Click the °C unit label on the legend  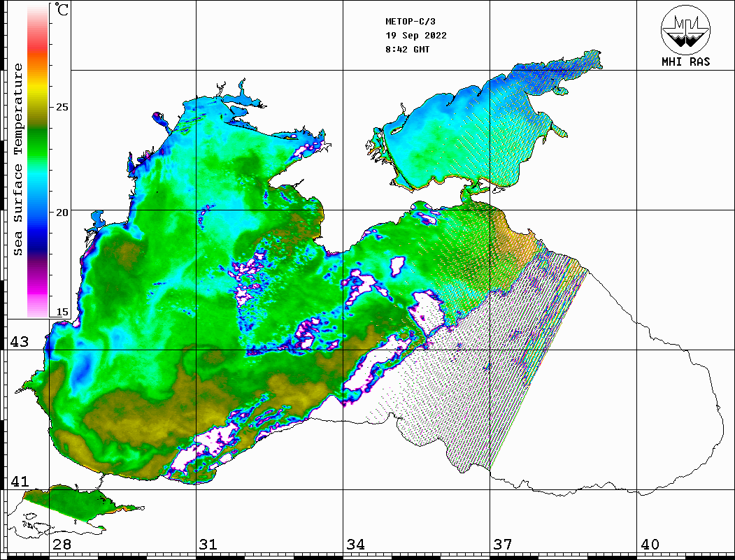click(x=62, y=9)
